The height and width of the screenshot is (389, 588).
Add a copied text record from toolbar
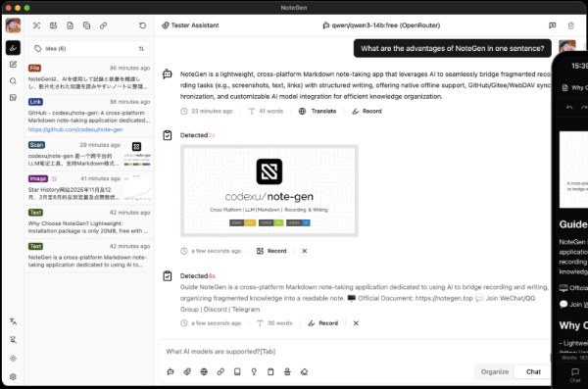pos(86,25)
